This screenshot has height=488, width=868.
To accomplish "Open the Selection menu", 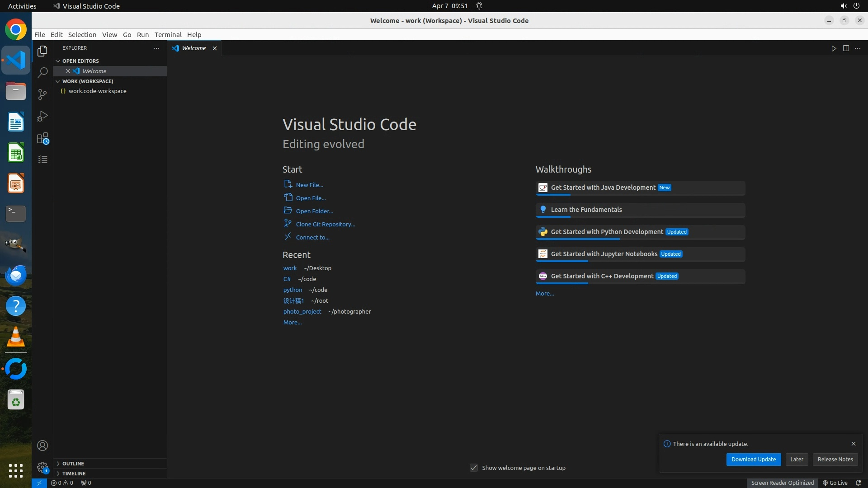I will (82, 35).
